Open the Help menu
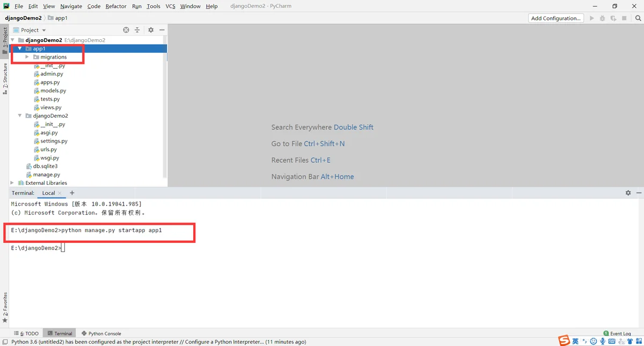This screenshot has width=644, height=346. [x=212, y=6]
